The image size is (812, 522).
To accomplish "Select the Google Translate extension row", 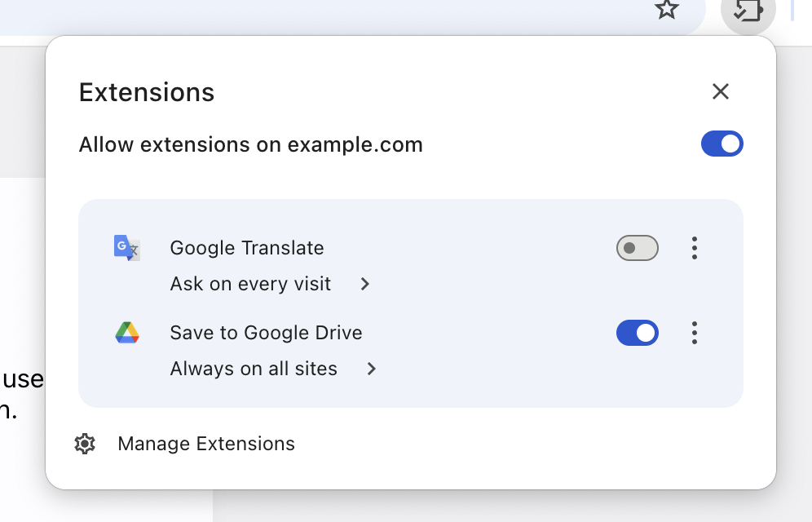I will point(246,248).
